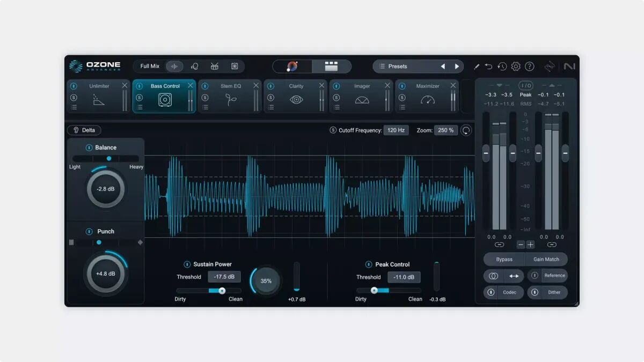Click the reset zoom circular arrow icon

tap(466, 130)
